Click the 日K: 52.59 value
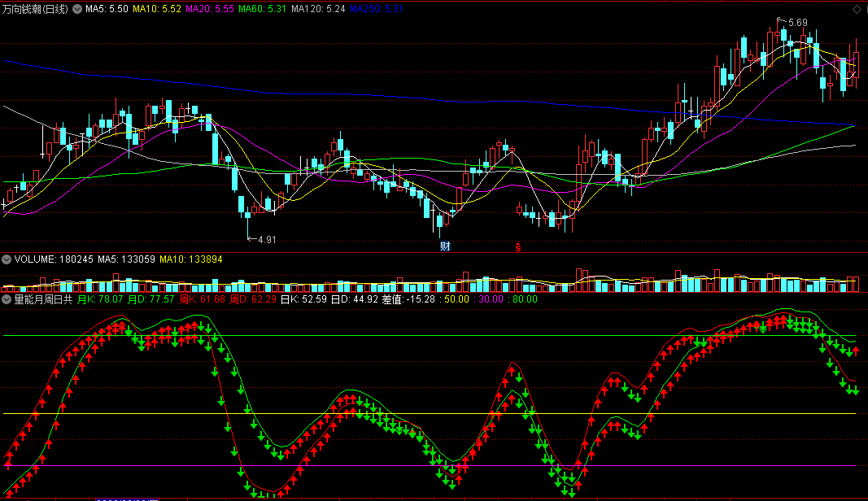Viewport: 868px width, 501px height. (303, 299)
